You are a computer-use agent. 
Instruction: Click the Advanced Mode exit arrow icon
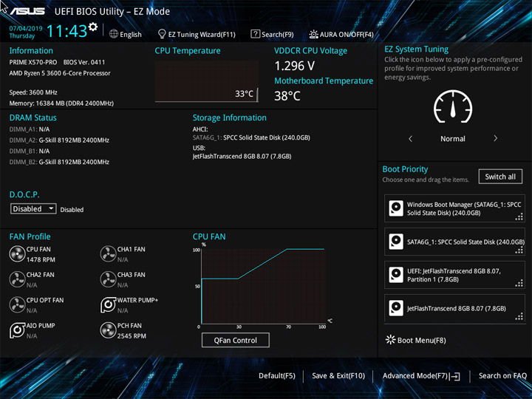click(x=454, y=376)
